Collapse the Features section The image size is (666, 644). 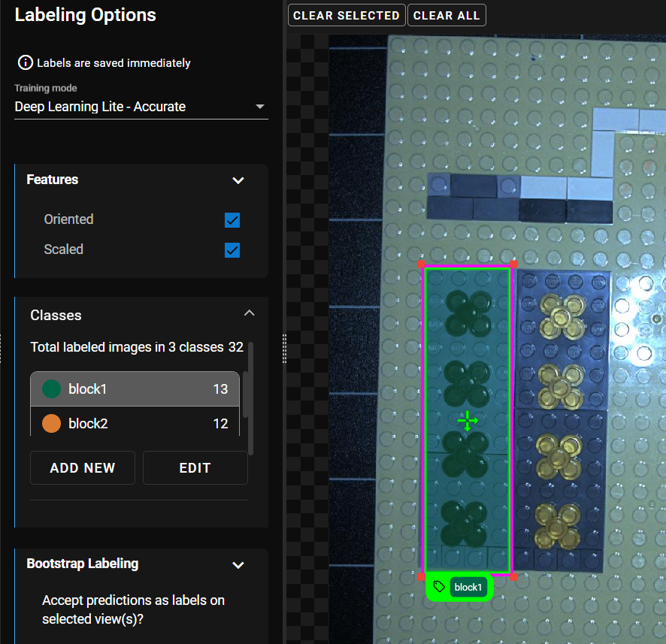[238, 180]
